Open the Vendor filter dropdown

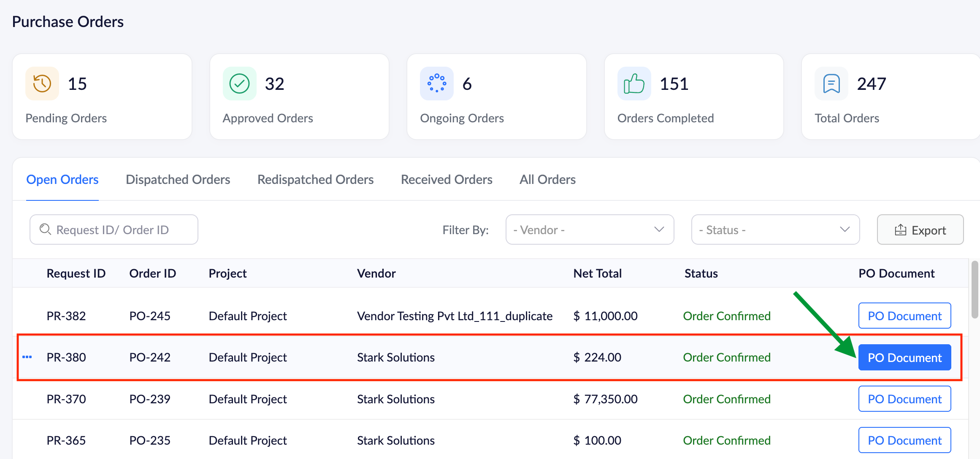tap(589, 229)
